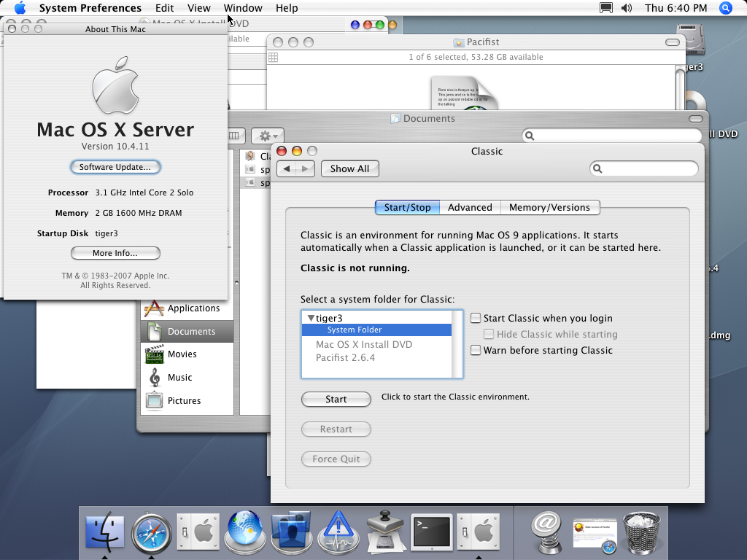747x560 pixels.
Task: Launch Safari from the Dock
Action: pyautogui.click(x=152, y=532)
